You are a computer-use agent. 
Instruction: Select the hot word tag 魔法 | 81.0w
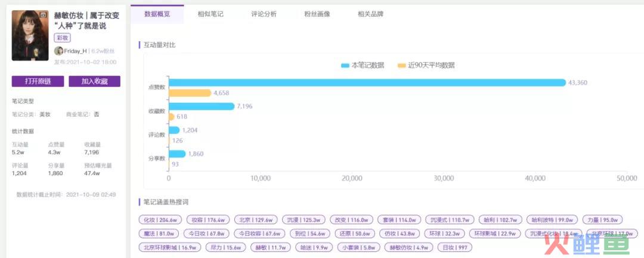(159, 234)
